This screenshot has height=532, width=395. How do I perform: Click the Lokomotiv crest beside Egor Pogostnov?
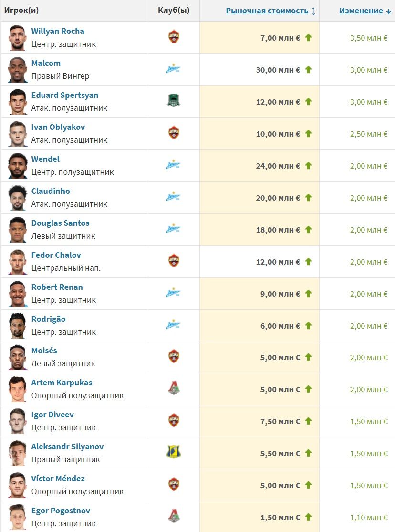(174, 517)
